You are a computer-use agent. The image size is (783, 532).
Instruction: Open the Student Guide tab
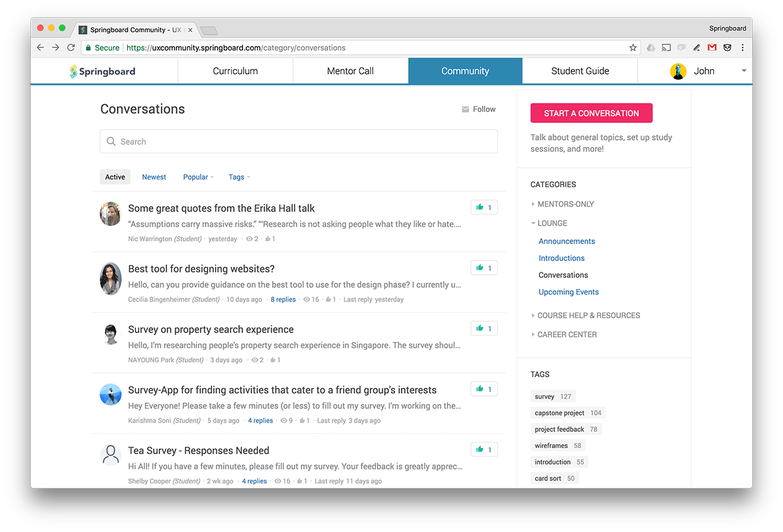(579, 71)
